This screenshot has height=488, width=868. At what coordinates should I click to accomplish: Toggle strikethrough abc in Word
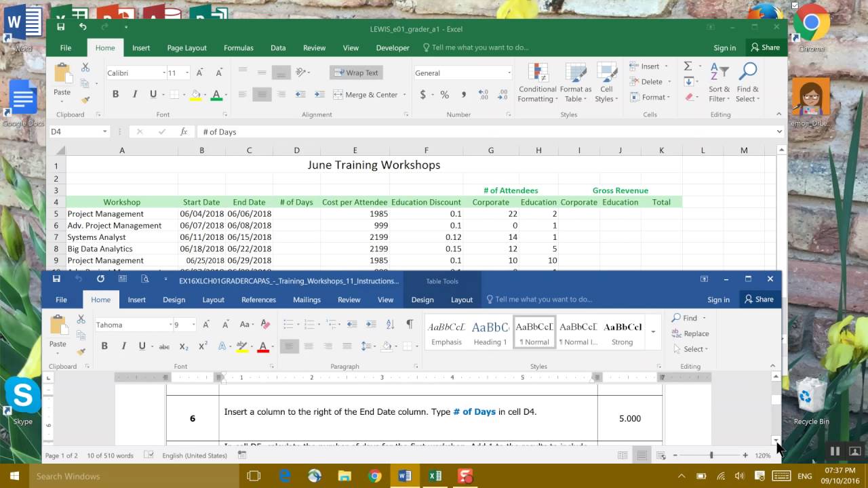click(x=164, y=346)
